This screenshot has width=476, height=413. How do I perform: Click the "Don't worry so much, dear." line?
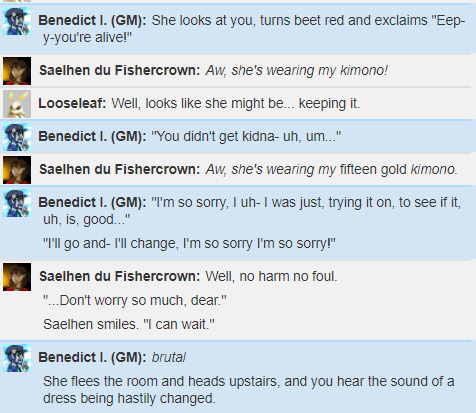pos(135,300)
